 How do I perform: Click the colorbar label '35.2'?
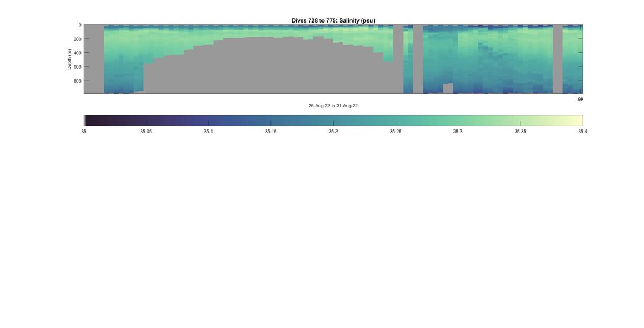[333, 132]
